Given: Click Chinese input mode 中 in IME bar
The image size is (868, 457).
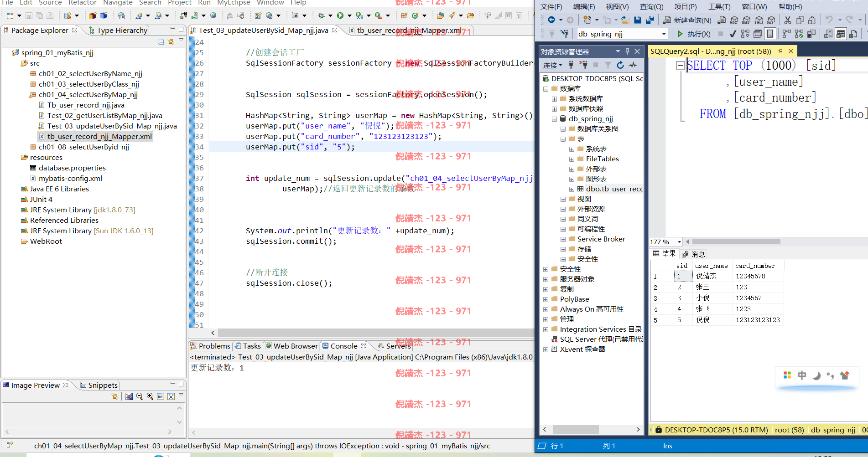Looking at the screenshot, I should click(x=802, y=375).
